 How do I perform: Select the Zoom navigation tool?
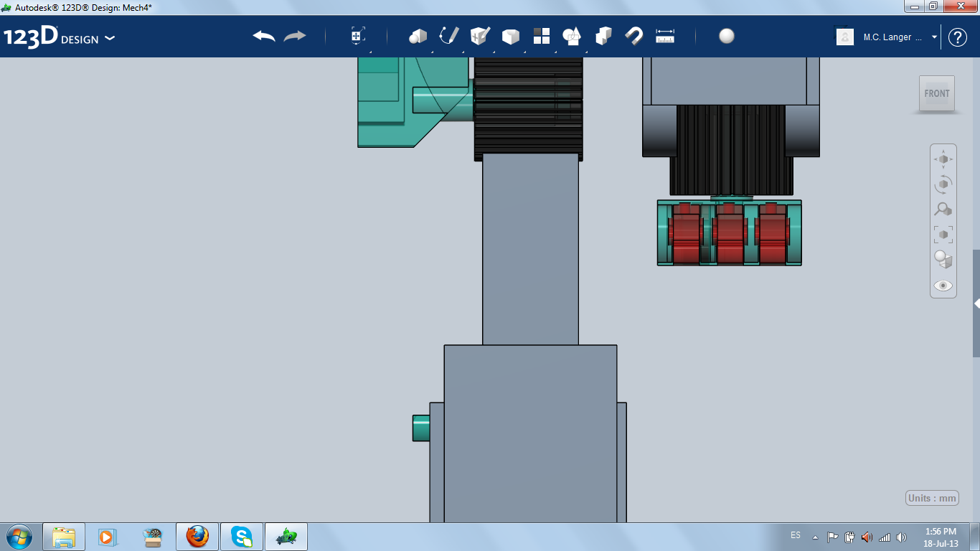tap(943, 209)
